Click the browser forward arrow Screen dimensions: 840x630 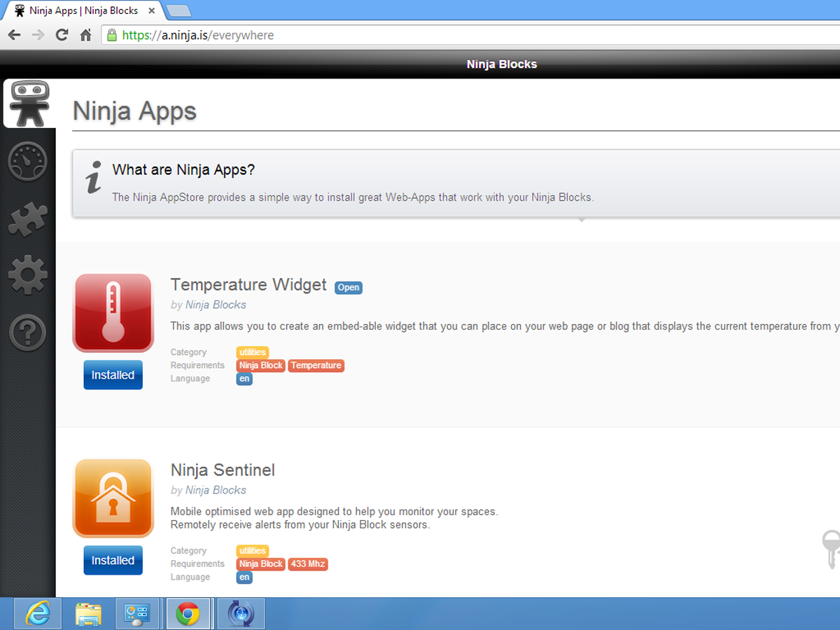pyautogui.click(x=38, y=35)
